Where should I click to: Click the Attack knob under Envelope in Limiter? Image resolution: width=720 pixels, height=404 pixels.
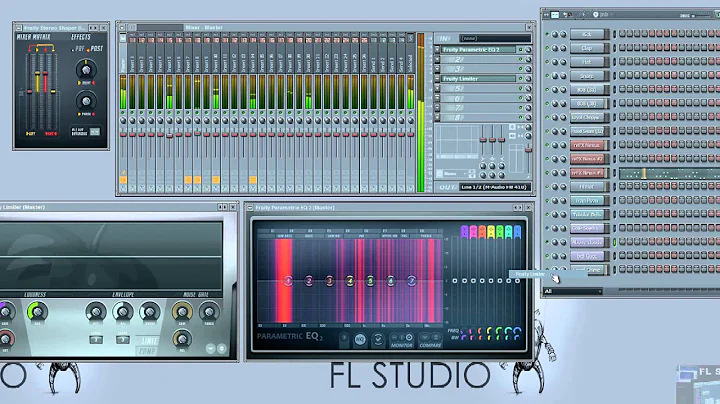96,312
